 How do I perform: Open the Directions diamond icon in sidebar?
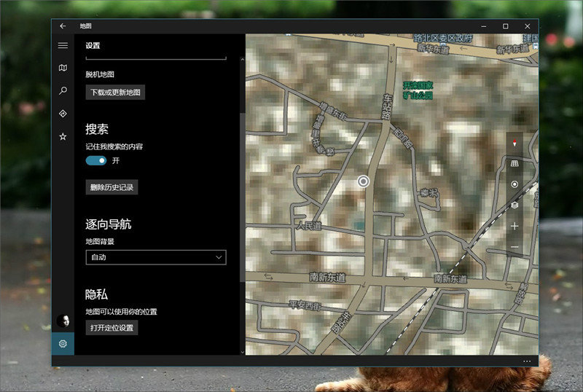(63, 114)
